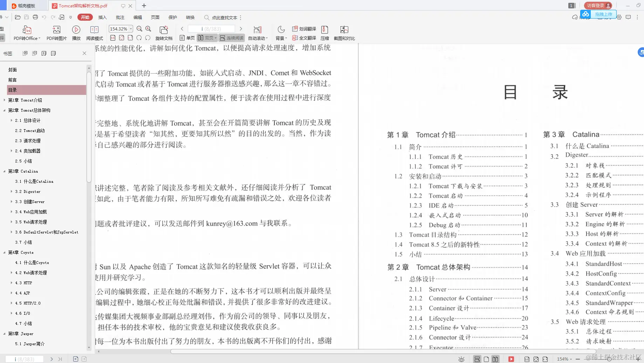Click the last page button in bottom bar

pyautogui.click(x=60, y=359)
